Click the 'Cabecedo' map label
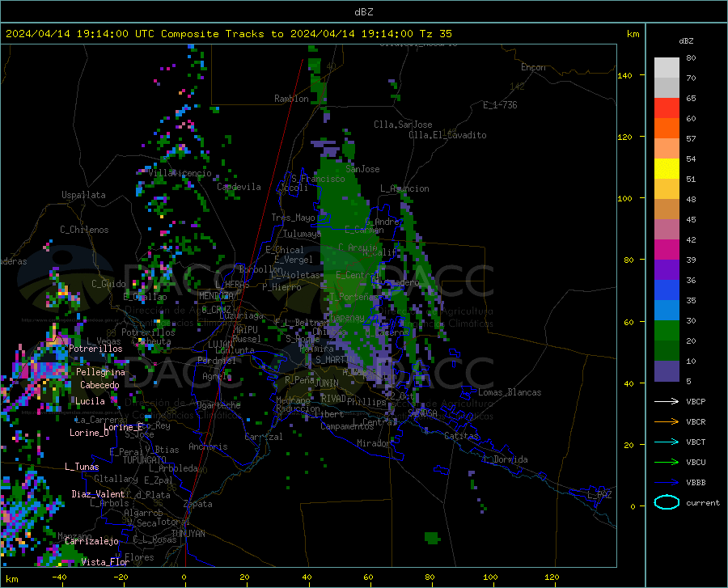This screenshot has height=588, width=728. point(99,385)
